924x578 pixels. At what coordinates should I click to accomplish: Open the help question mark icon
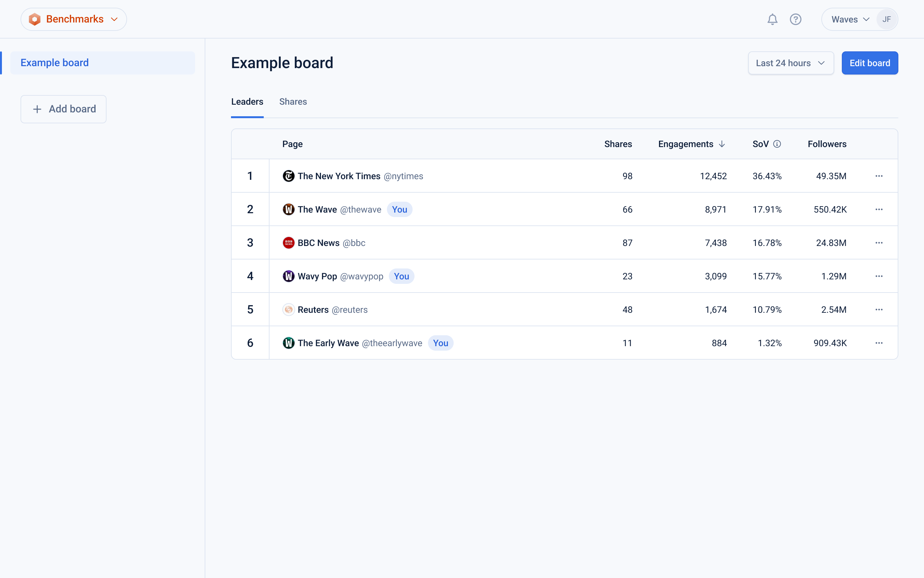[x=795, y=19]
